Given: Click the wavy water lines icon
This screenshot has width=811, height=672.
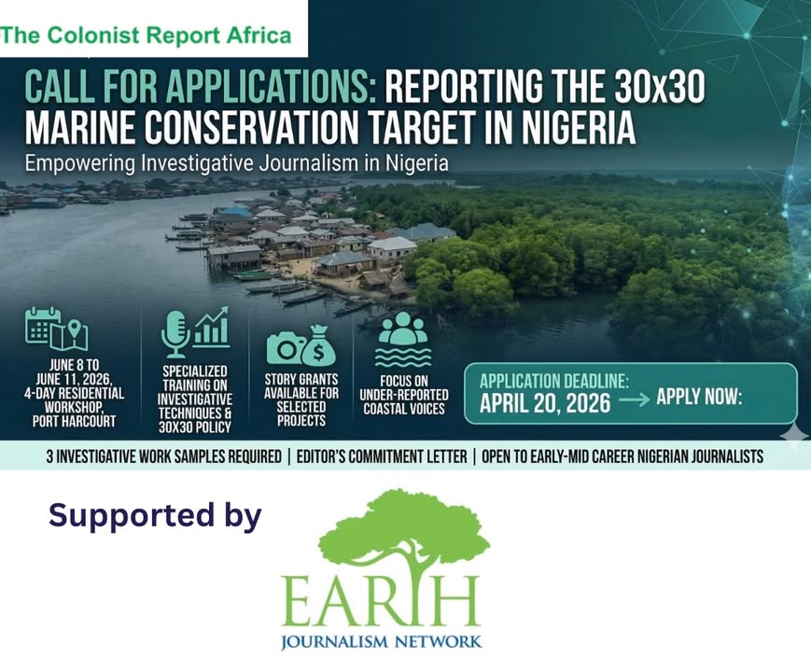Looking at the screenshot, I should click(402, 356).
